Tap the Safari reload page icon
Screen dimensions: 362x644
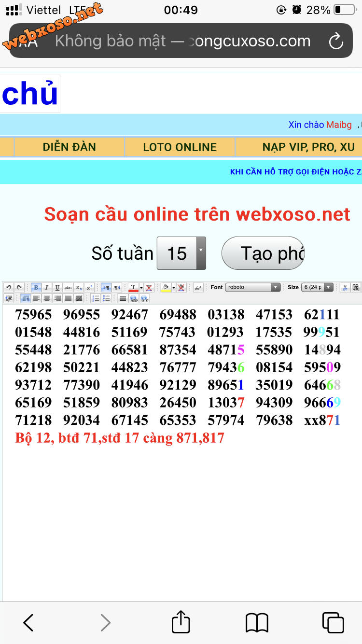click(336, 42)
